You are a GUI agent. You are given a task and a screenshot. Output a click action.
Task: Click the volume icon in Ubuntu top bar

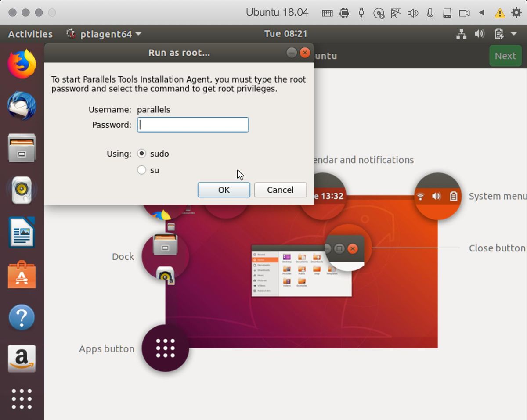[x=480, y=34]
